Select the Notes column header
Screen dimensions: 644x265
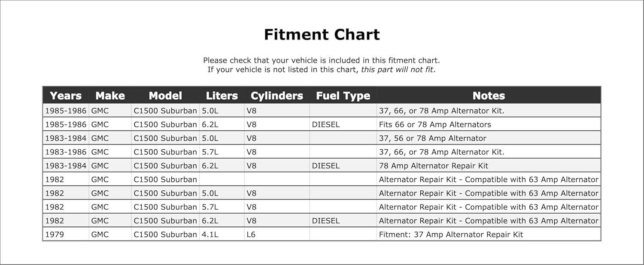(x=489, y=96)
